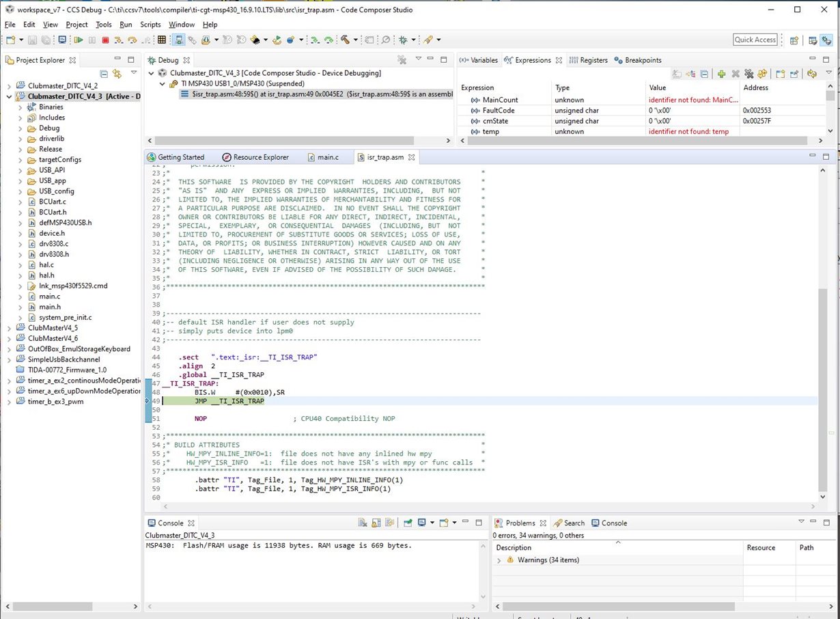Click Collapse All icon in Expressions panel
This screenshot has width=840, height=619.
[703, 74]
